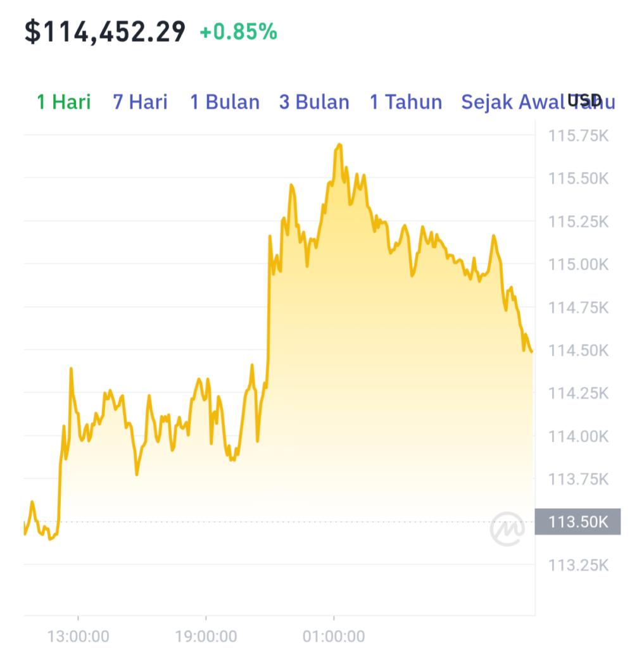This screenshot has height=648, width=644.
Task: Click the +0.85% change percentage
Action: pyautogui.click(x=238, y=32)
